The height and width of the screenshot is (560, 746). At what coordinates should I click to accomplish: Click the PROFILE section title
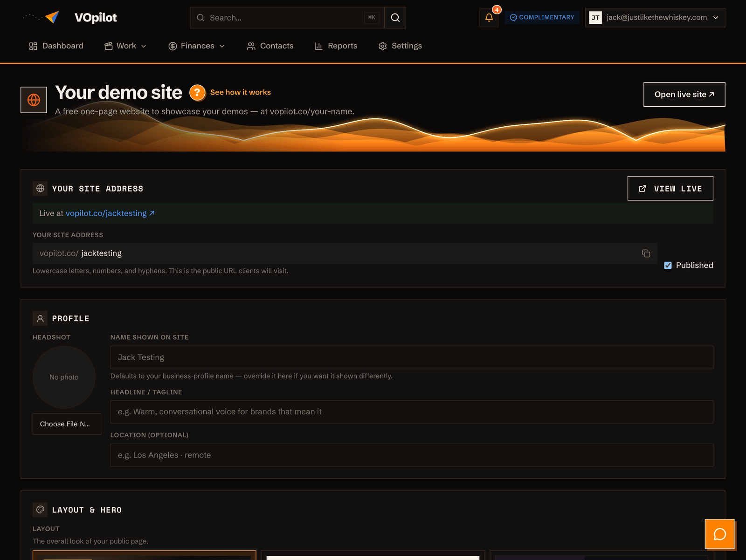70,319
